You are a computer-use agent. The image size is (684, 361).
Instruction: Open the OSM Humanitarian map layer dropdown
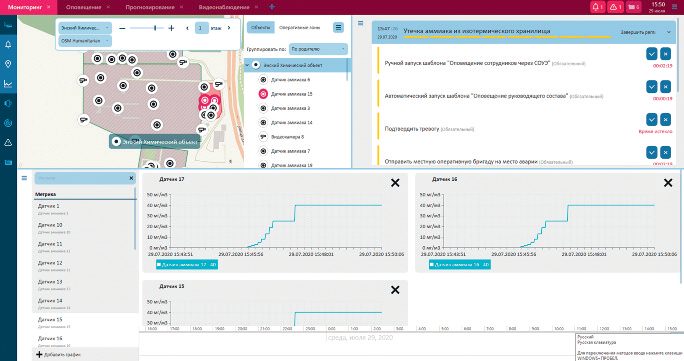(85, 41)
